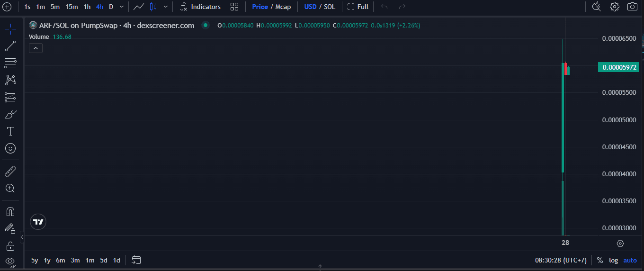The height and width of the screenshot is (271, 644).
Task: Toggle stay in drawing mode pencil-lock
Action: 10,228
